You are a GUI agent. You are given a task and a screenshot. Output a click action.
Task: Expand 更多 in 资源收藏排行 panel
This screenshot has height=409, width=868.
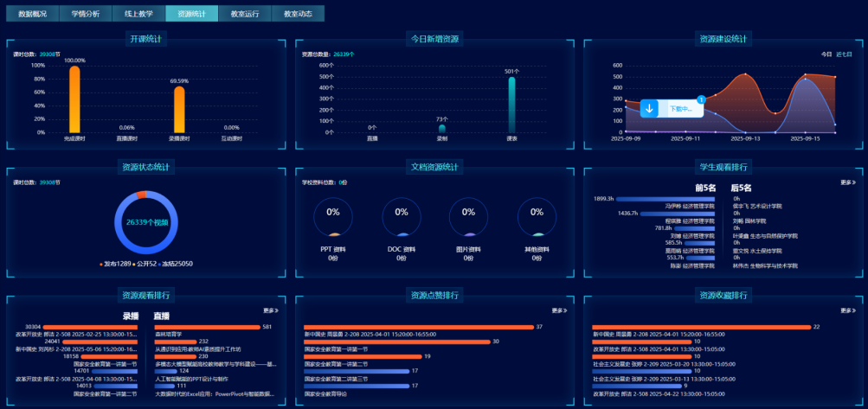pos(847,310)
